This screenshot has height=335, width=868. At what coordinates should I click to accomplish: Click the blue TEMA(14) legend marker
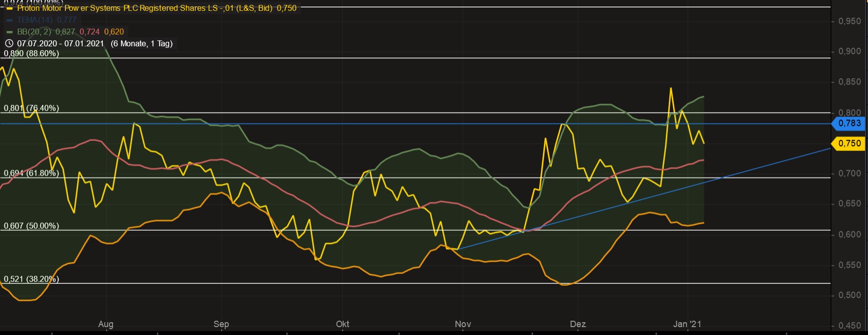(x=9, y=20)
